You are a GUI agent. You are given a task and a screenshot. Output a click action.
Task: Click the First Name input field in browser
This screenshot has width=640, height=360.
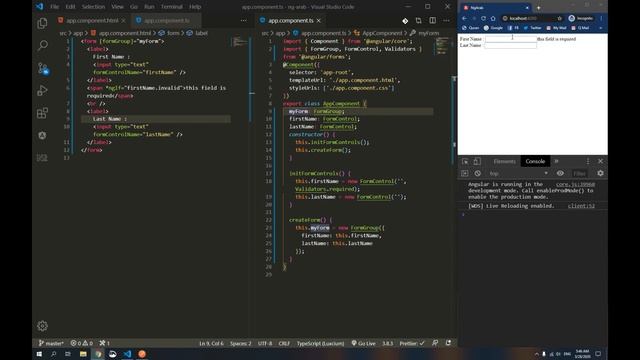511,39
